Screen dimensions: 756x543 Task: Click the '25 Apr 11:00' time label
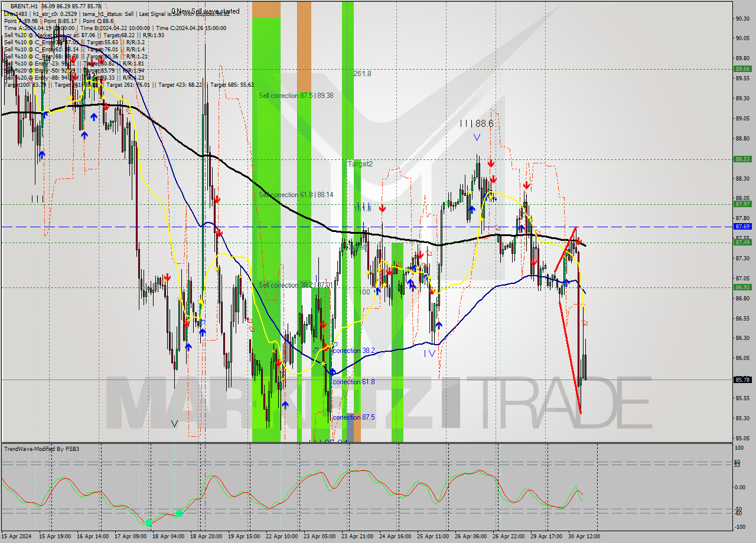click(x=433, y=536)
